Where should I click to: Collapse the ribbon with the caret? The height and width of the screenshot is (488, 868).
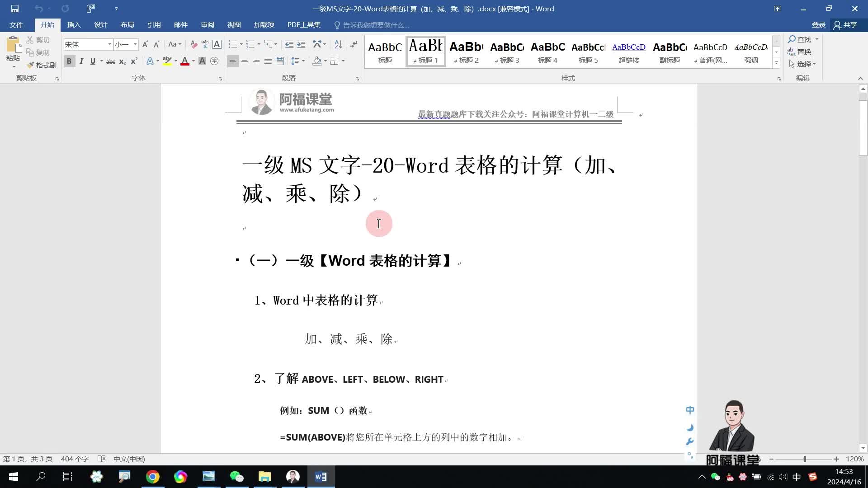tap(860, 78)
